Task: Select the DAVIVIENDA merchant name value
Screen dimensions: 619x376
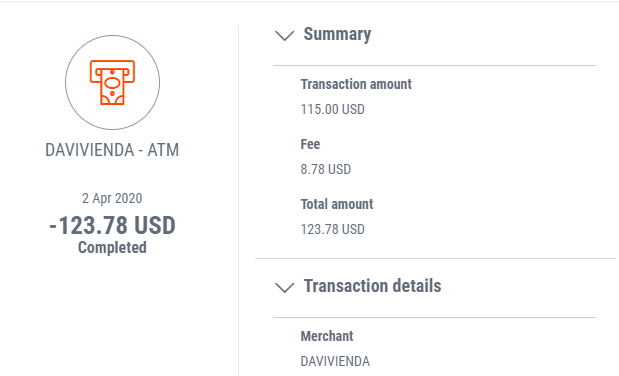Action: pyautogui.click(x=335, y=361)
